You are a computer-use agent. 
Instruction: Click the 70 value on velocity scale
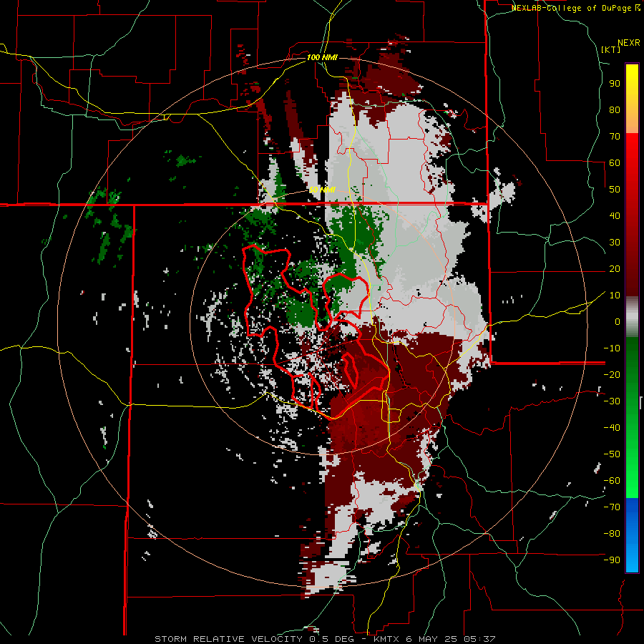(615, 137)
